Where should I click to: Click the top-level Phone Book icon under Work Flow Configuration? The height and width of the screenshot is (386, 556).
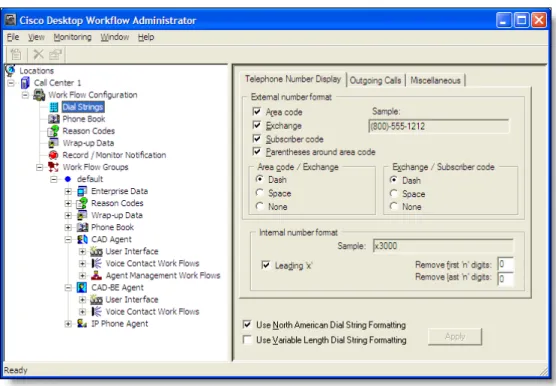pos(54,119)
